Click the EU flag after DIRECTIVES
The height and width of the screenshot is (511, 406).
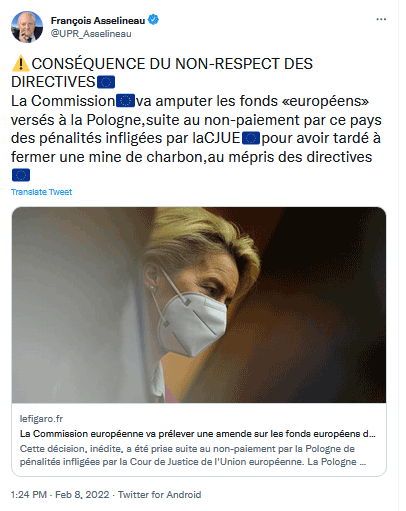point(106,82)
